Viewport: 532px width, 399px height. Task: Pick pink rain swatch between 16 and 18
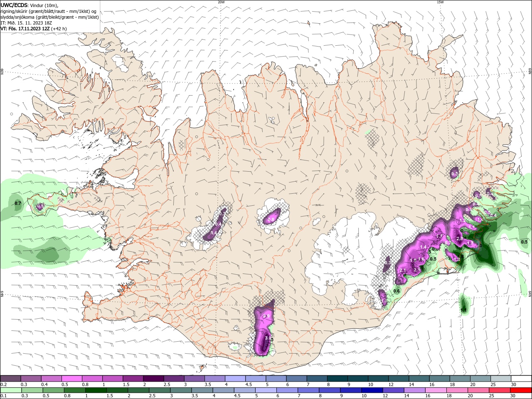435,390
